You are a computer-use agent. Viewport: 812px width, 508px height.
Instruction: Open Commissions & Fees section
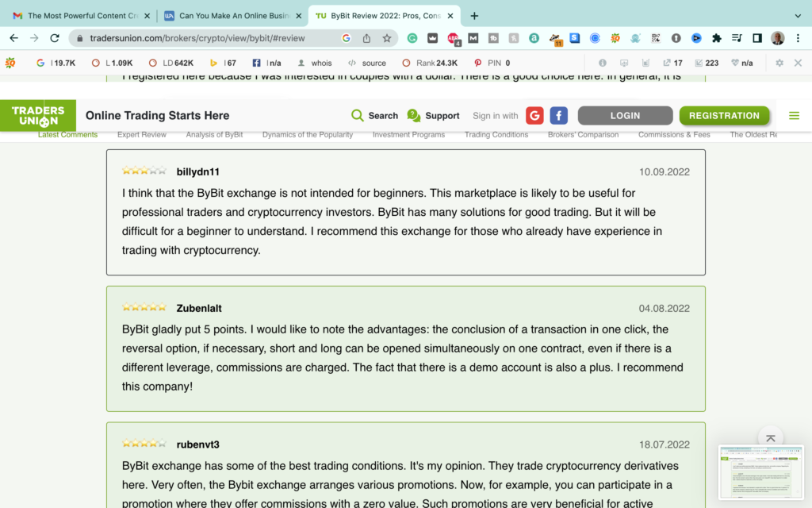674,135
